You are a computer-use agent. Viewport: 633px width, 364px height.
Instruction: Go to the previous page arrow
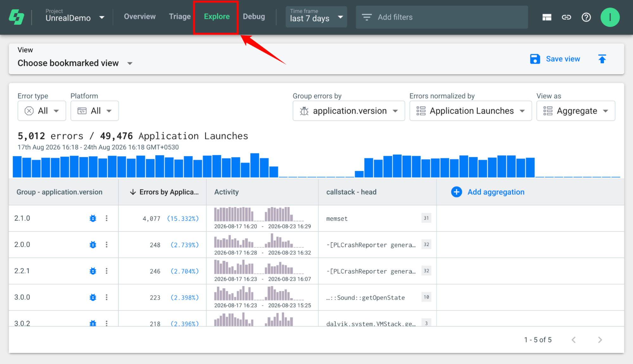point(573,340)
